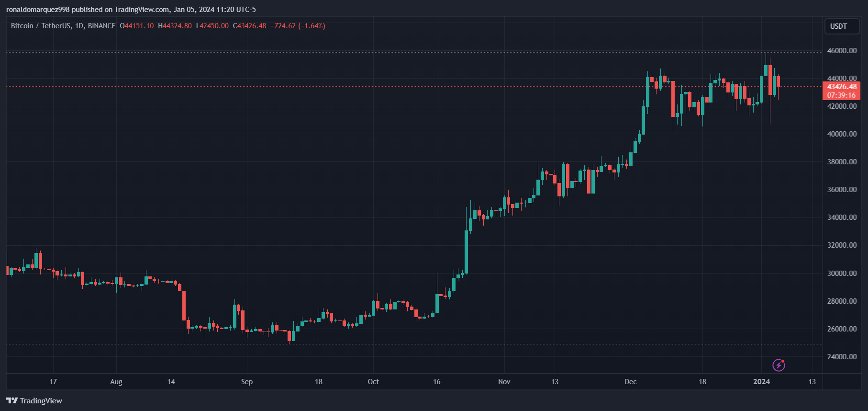This screenshot has height=411, width=868.
Task: Click the "Dec" label on the time axis
Action: pyautogui.click(x=631, y=382)
